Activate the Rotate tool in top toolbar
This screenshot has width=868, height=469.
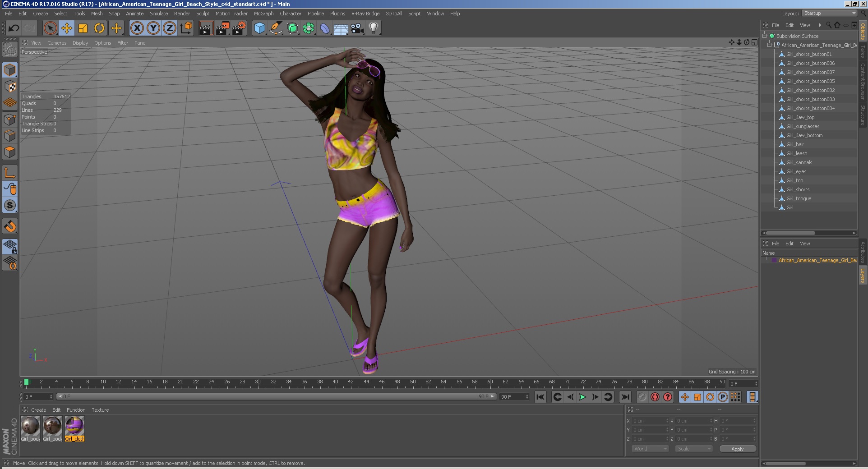pos(99,28)
